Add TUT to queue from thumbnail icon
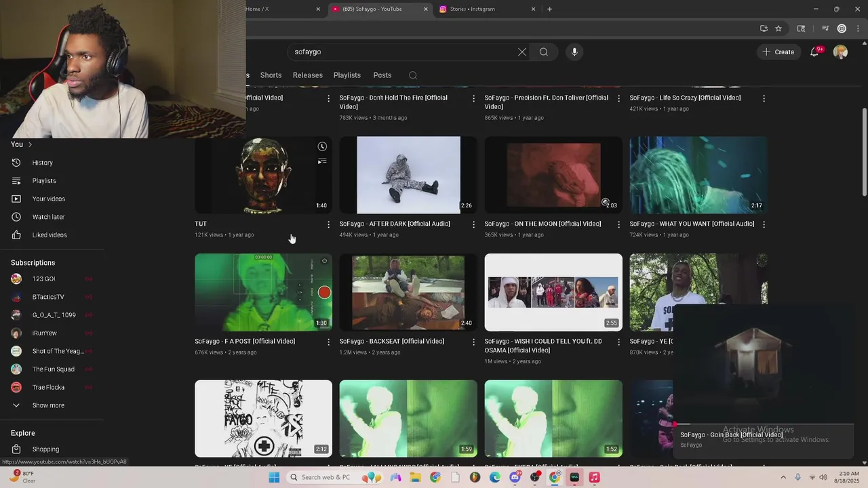Screen dimensions: 868x488 coord(322,161)
